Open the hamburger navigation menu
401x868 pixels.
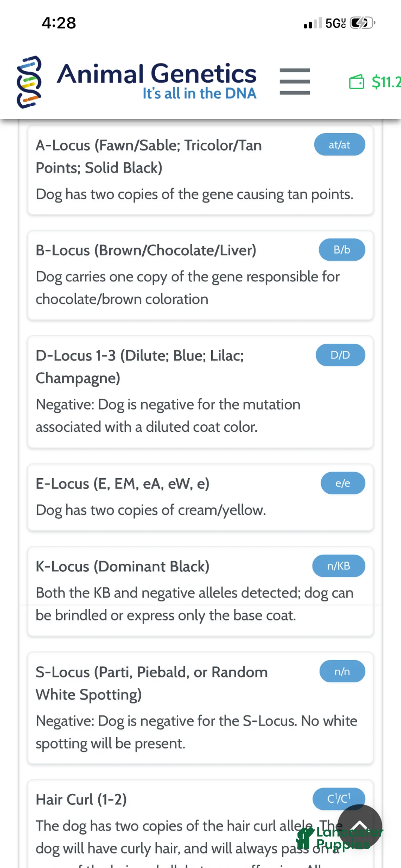294,81
